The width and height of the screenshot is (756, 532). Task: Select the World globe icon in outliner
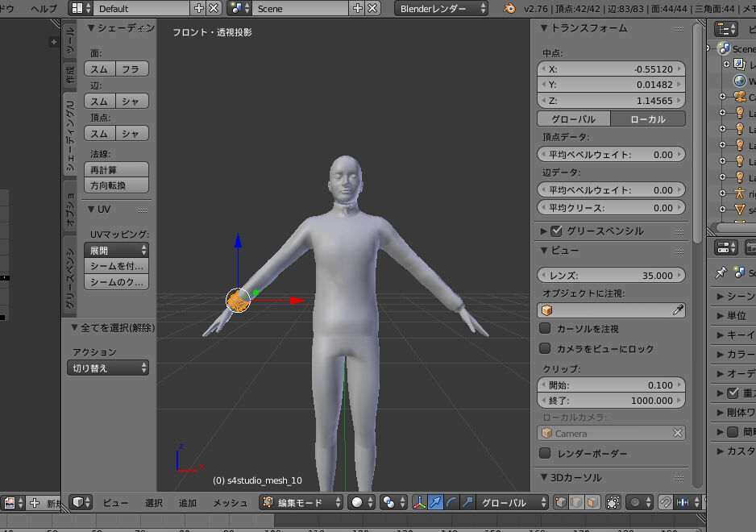(740, 81)
